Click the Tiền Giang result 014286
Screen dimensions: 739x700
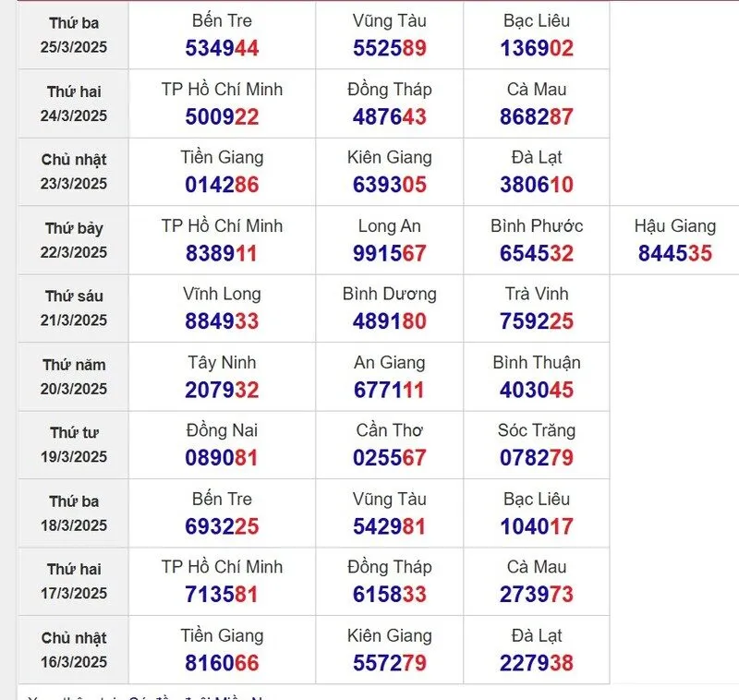(x=222, y=185)
